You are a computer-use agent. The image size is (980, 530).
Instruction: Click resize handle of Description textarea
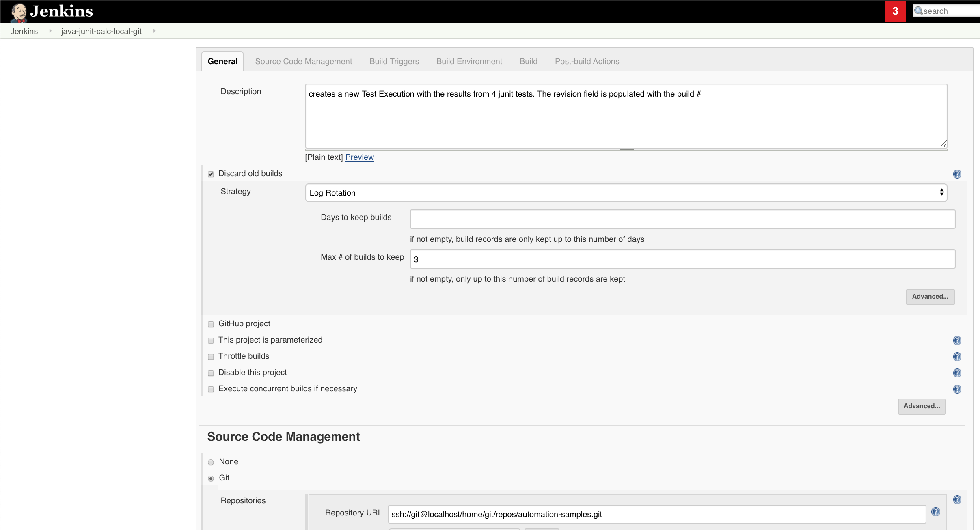pos(943,144)
